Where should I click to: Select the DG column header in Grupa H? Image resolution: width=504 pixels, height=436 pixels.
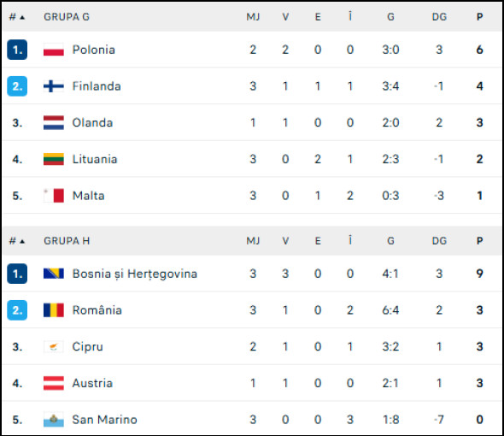coord(439,241)
